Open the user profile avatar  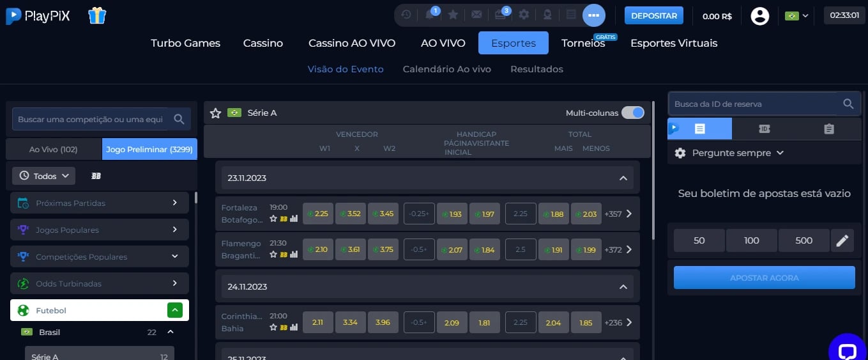pos(759,15)
